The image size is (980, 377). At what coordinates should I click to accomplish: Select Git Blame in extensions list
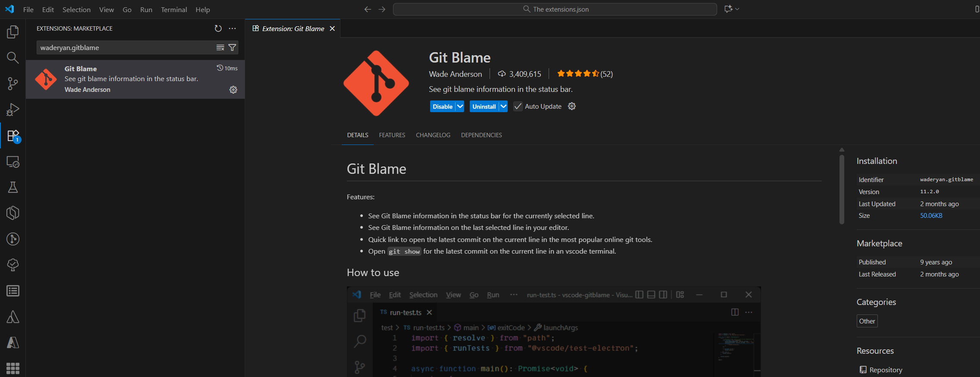coord(135,79)
